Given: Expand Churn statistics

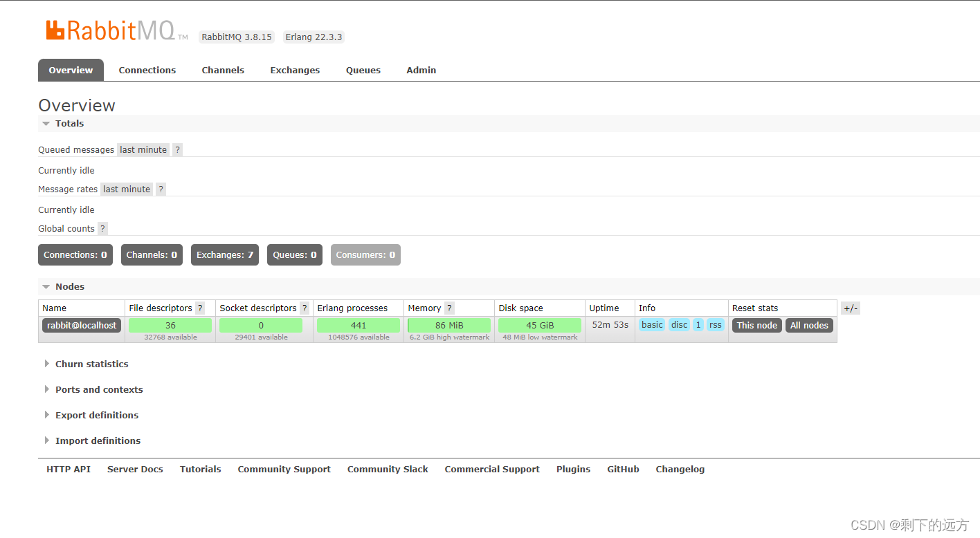Looking at the screenshot, I should 87,364.
